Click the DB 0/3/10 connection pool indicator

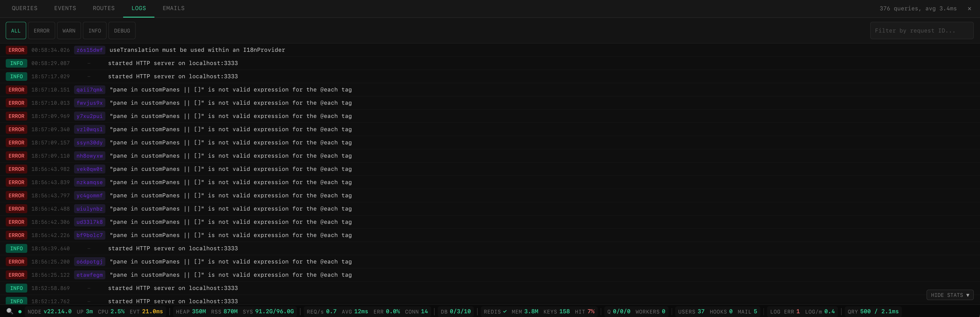coord(456,311)
